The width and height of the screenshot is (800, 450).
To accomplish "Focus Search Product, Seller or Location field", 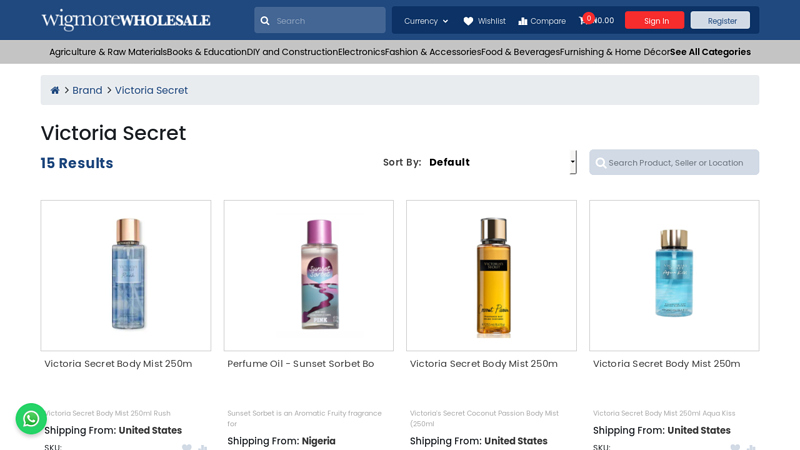I will tap(674, 162).
